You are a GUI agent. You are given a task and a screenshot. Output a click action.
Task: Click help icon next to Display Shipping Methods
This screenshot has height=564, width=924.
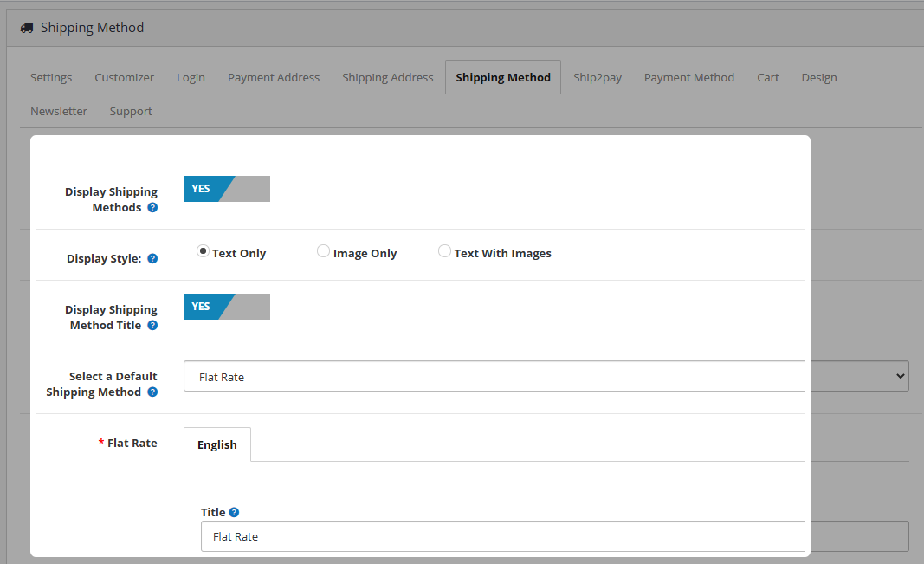coord(152,208)
